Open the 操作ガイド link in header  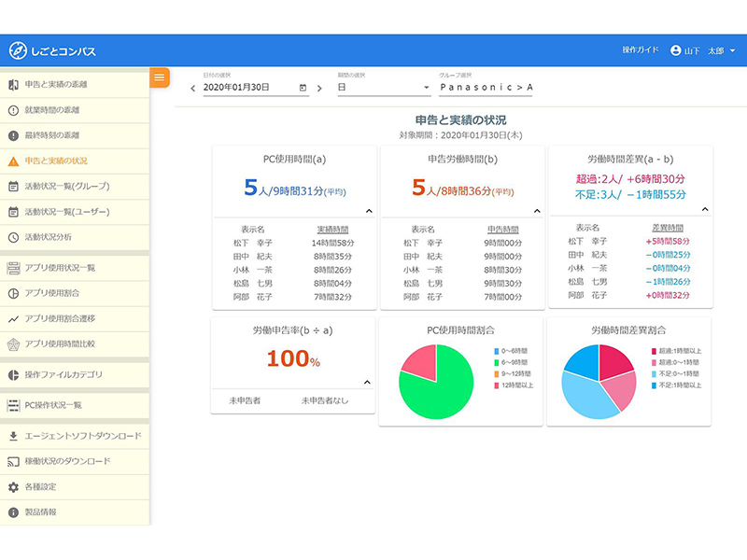point(641,50)
